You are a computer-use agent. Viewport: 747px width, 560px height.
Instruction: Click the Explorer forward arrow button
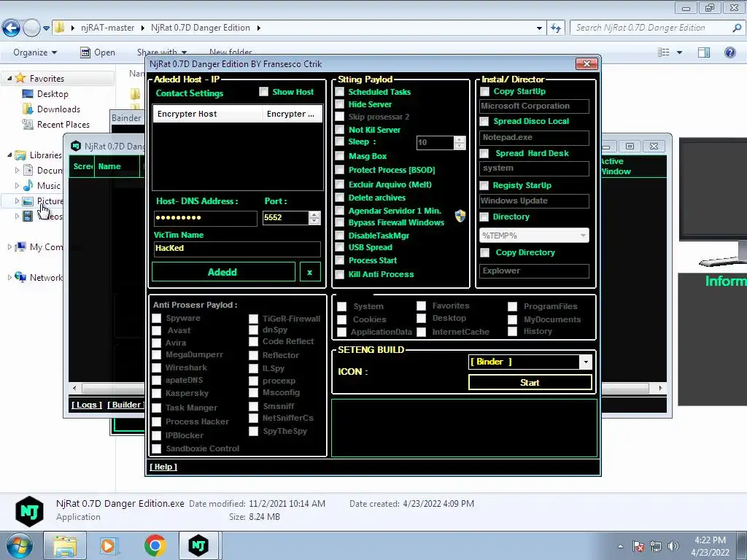[x=31, y=28]
